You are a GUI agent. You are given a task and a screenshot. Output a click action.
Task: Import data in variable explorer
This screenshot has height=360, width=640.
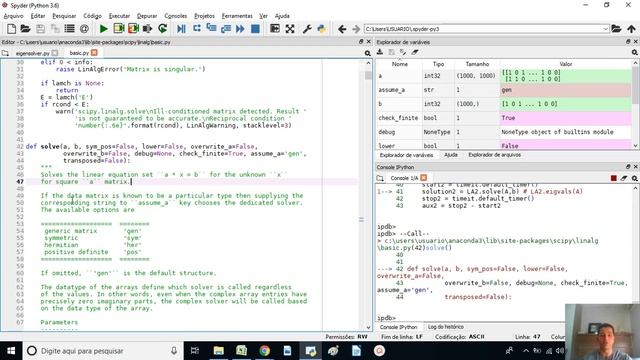point(380,52)
